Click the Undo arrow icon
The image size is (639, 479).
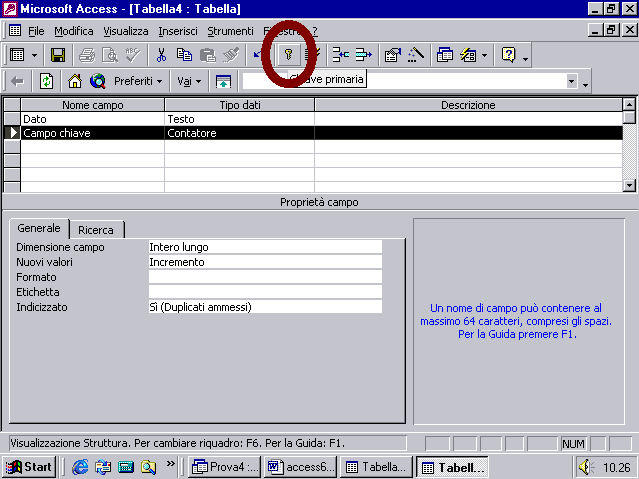(258, 55)
